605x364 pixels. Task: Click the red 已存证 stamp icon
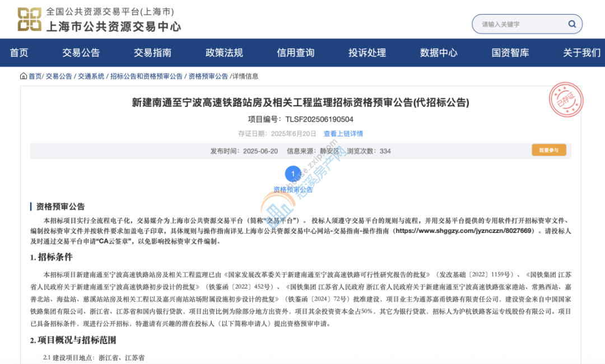566,100
